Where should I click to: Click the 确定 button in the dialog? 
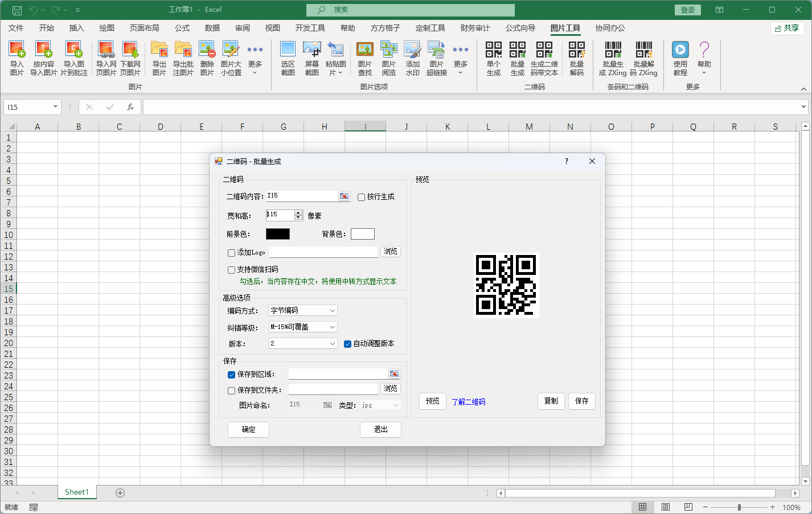248,430
